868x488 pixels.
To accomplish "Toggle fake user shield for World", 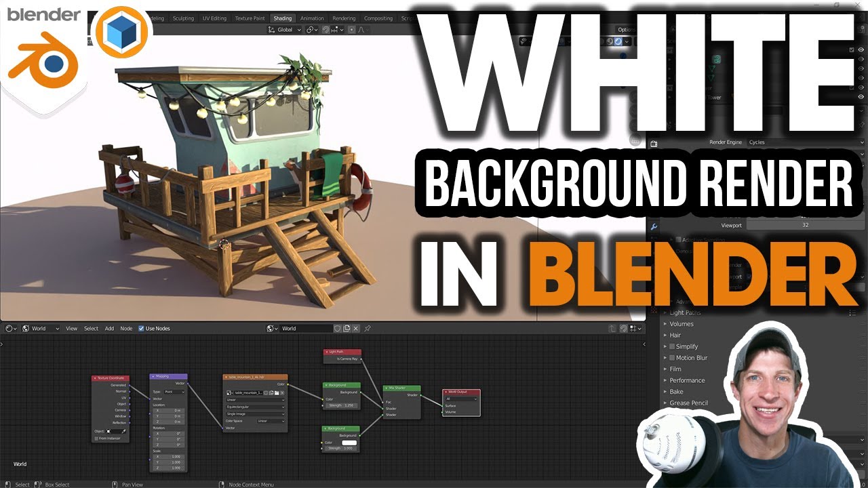I will point(337,328).
